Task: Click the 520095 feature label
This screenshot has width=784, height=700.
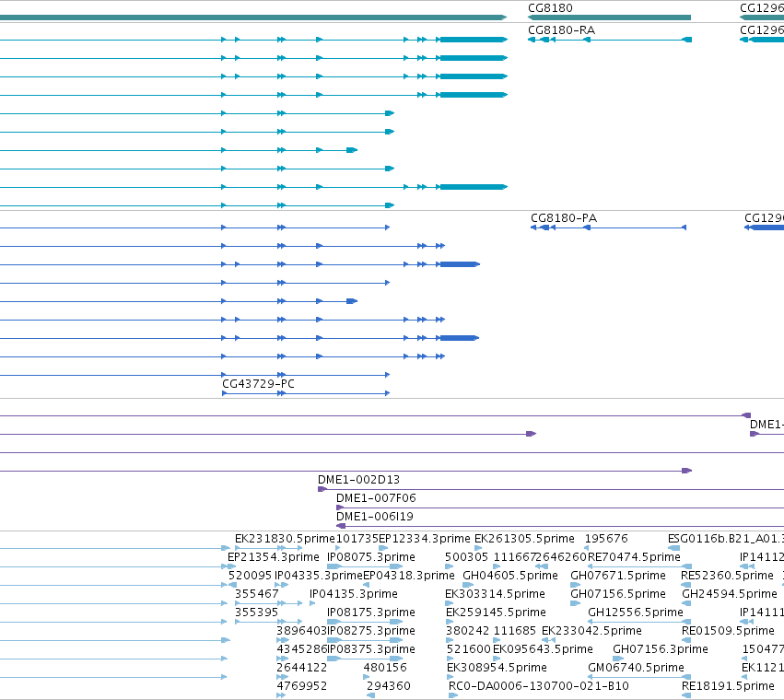Action: [250, 576]
